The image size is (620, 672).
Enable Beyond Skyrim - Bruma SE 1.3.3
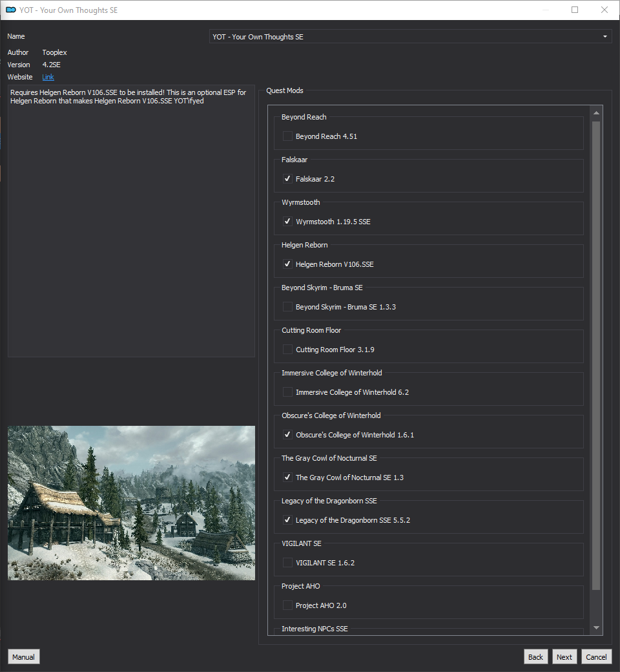(x=287, y=307)
